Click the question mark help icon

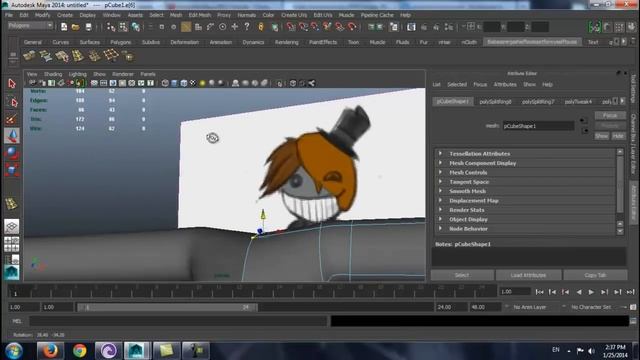(x=247, y=27)
